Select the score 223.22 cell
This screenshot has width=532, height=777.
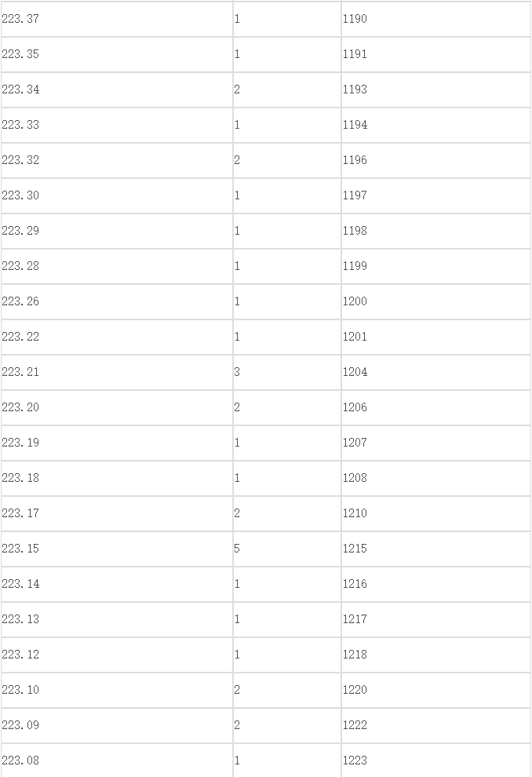(x=117, y=337)
